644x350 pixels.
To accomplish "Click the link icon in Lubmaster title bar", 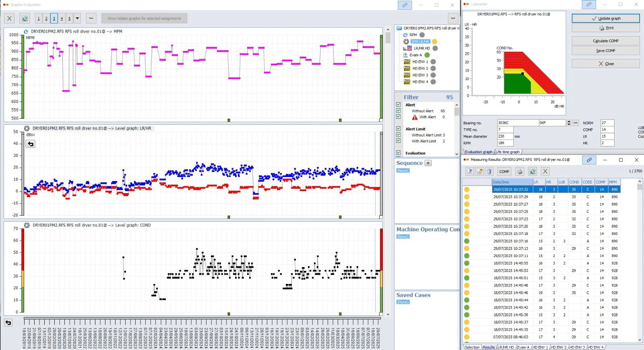I will click(x=589, y=4).
